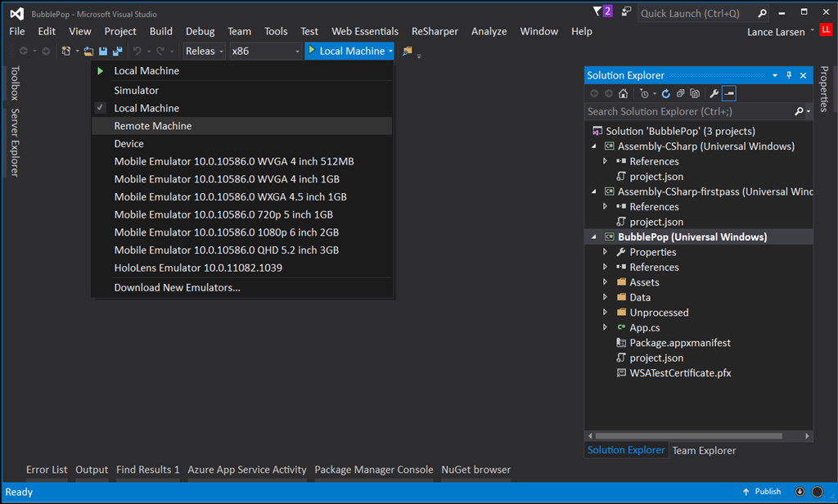Click the LL user avatar icon
Image resolution: width=838 pixels, height=504 pixels.
[826, 30]
